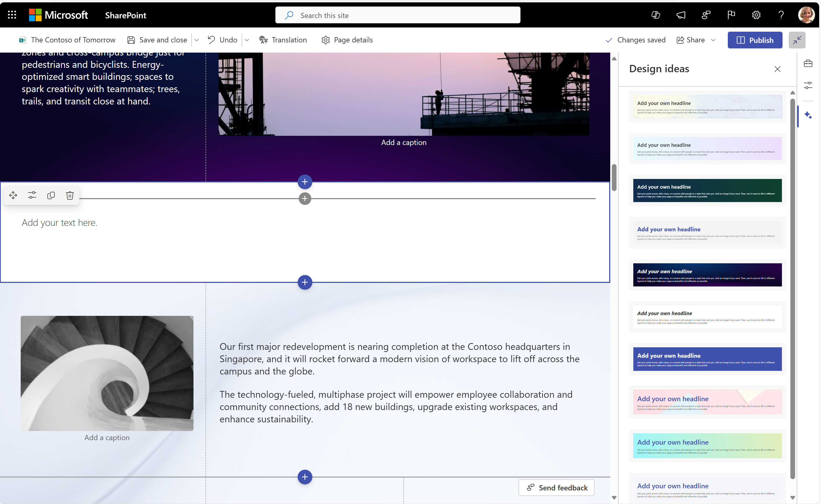
Task: Close the Design ideas panel
Action: point(778,69)
